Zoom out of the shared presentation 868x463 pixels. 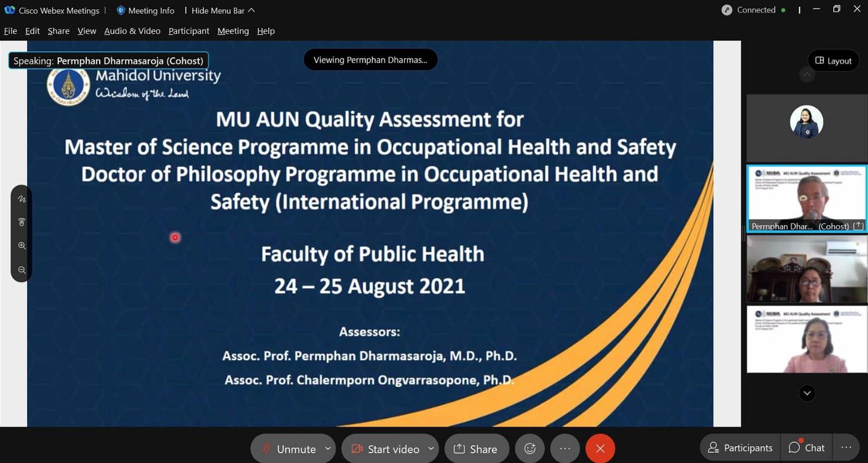[22, 270]
